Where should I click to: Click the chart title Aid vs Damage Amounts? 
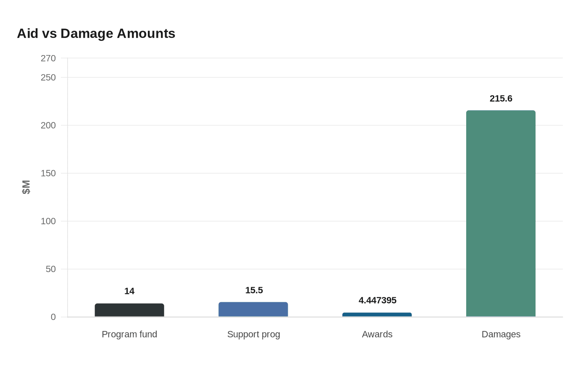click(96, 33)
